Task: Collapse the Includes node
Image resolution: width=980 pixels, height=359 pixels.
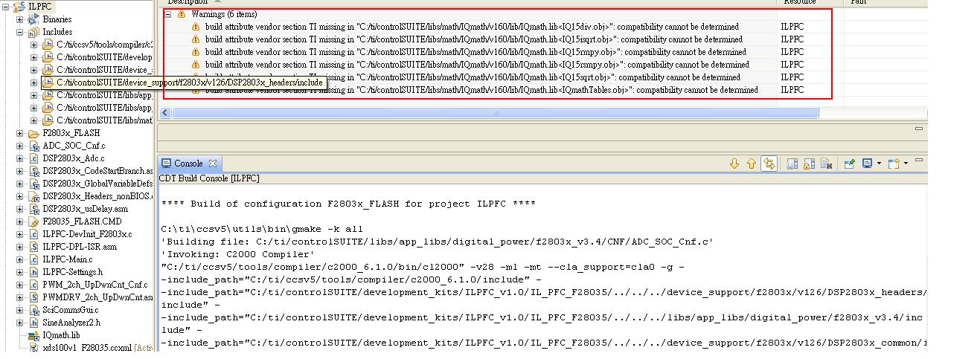Action: point(20,32)
